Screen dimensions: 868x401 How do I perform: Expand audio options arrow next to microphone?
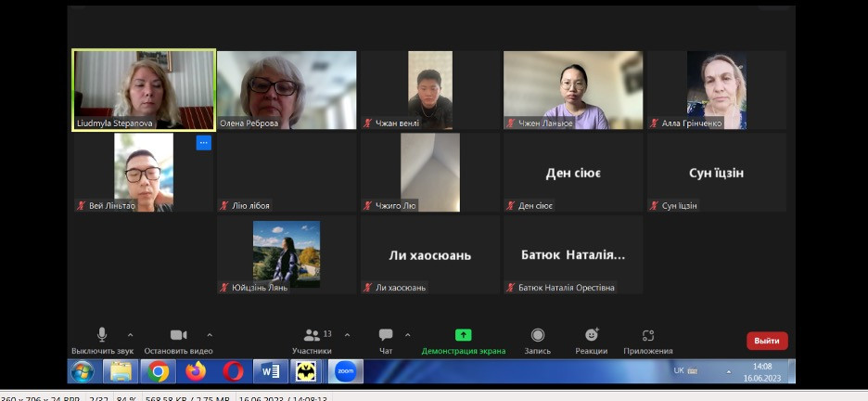click(x=130, y=335)
